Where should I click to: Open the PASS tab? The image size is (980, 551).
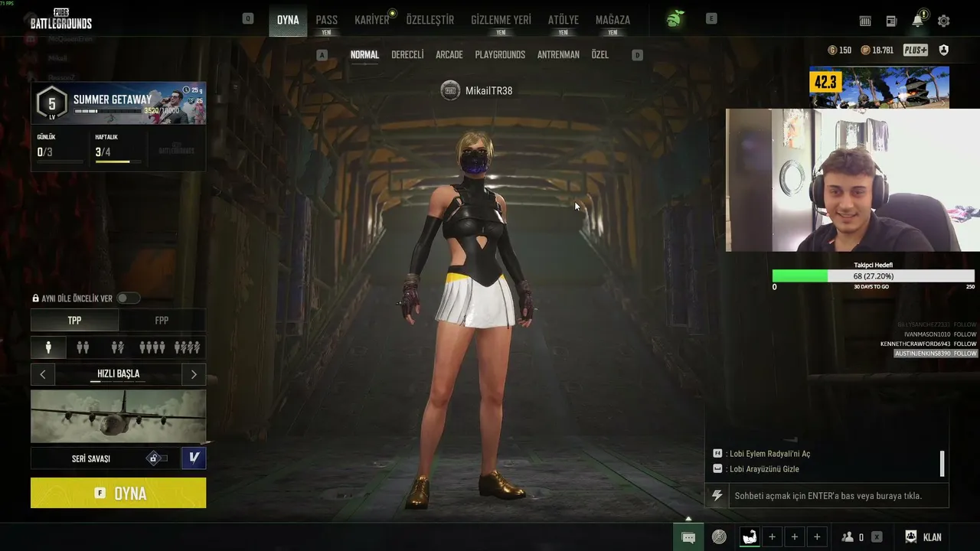327,20
